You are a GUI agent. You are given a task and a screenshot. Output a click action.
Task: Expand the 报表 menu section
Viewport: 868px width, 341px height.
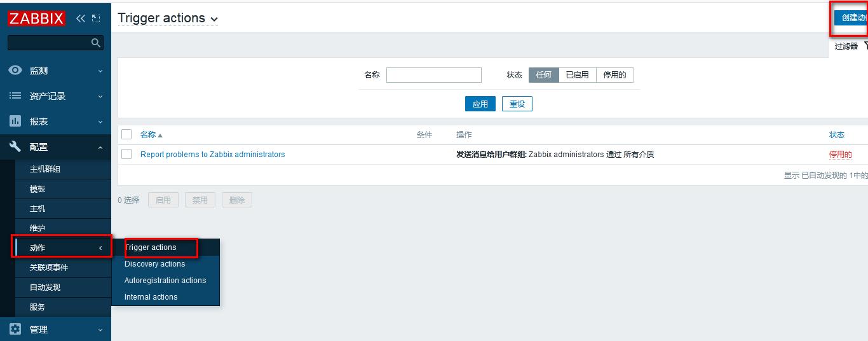coord(55,122)
